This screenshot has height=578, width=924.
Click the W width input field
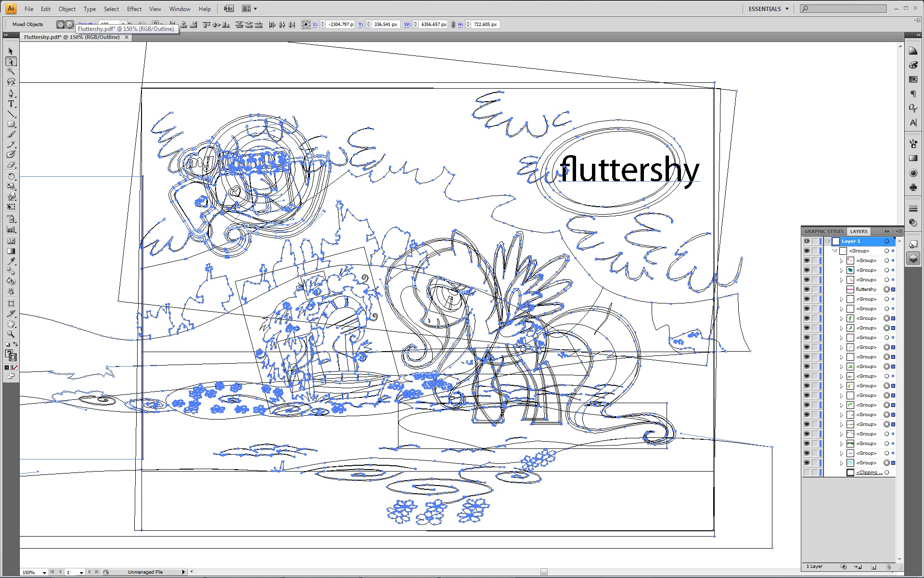pos(433,24)
